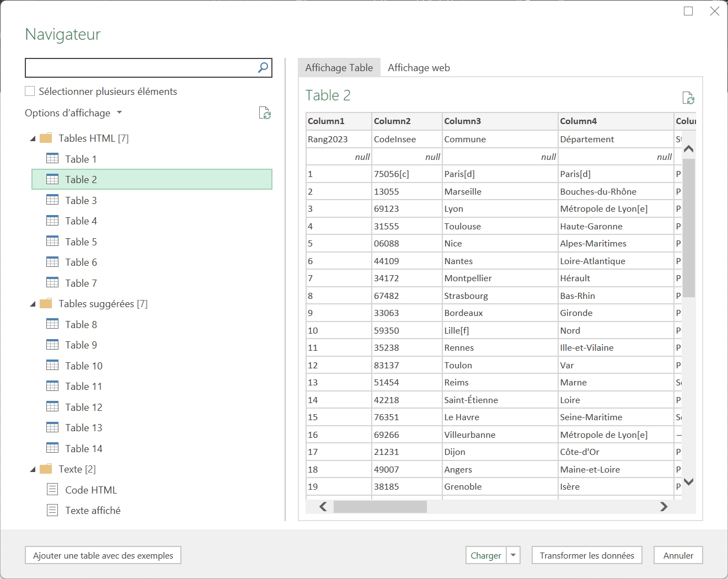Click the Table 8 grid icon
Image resolution: width=728 pixels, height=579 pixels.
[x=52, y=324]
